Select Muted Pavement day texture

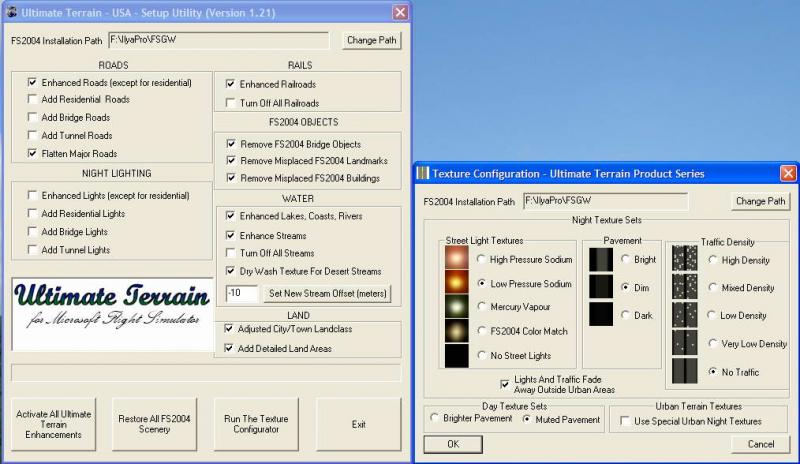point(527,419)
